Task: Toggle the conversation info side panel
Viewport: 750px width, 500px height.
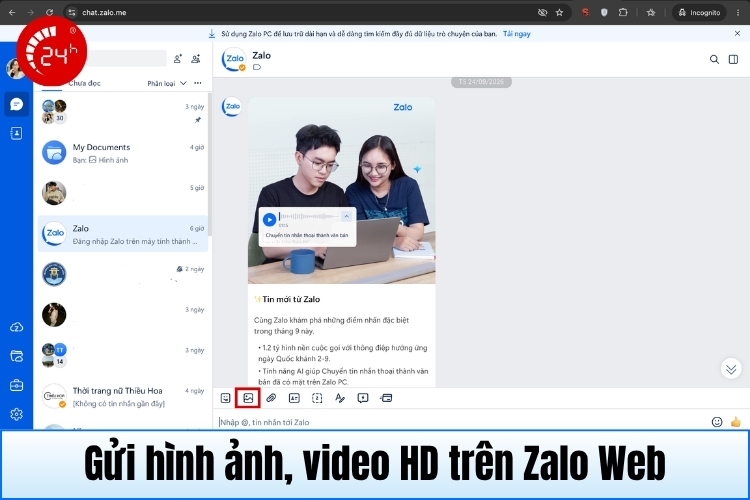Action: pos(733,59)
